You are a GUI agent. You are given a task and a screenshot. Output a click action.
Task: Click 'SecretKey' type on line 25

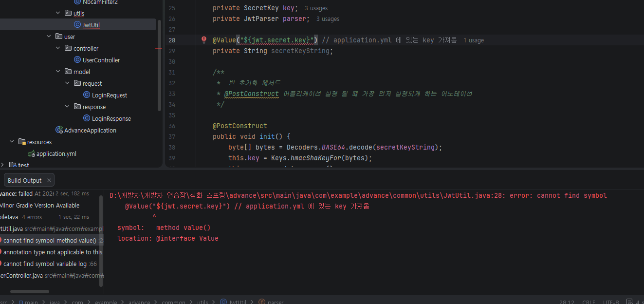(261, 8)
